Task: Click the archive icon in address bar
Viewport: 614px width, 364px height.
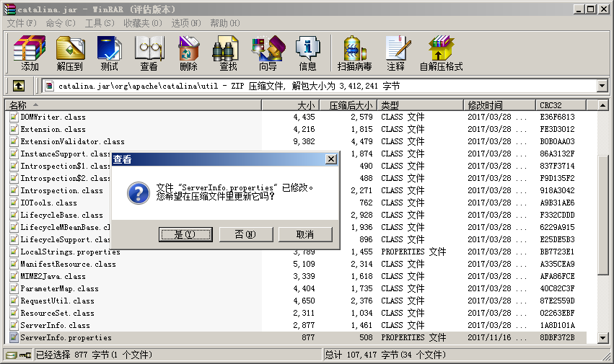Action: (49, 86)
